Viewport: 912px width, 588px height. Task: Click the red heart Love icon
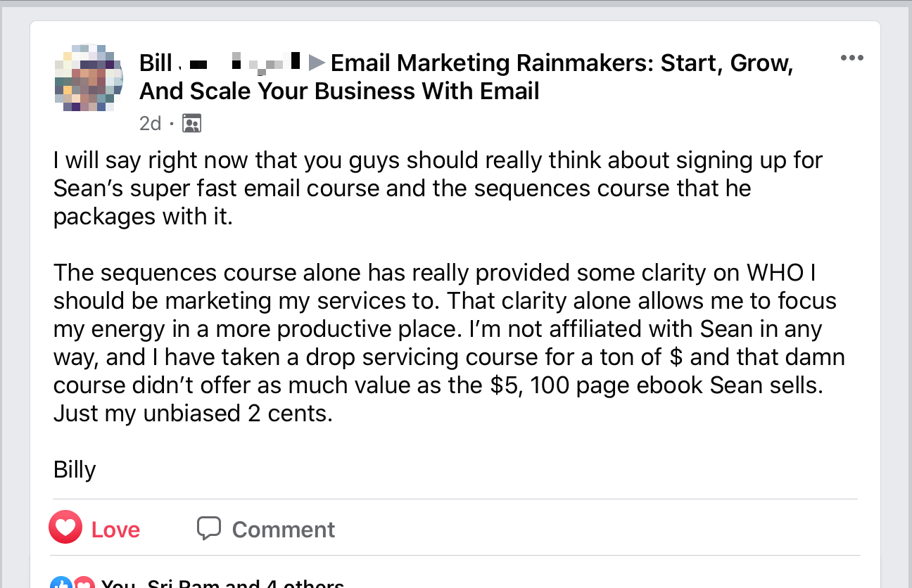(x=65, y=528)
